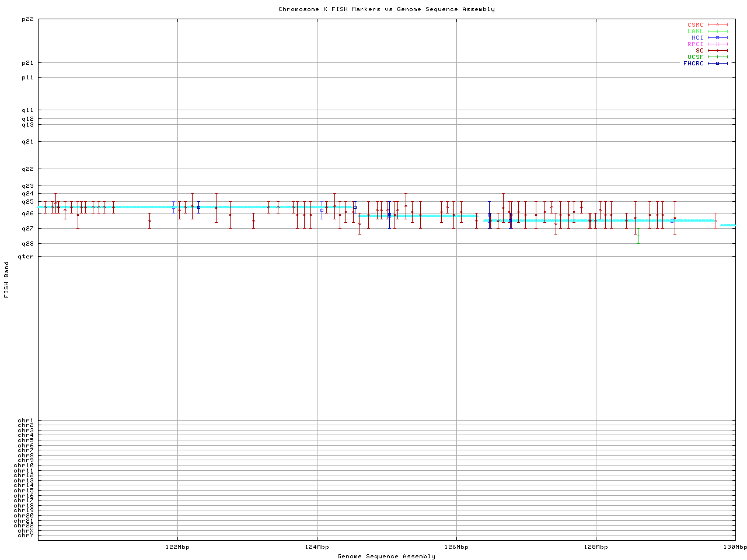Select the SC dark red legend marker
747x560 pixels.
[x=717, y=51]
